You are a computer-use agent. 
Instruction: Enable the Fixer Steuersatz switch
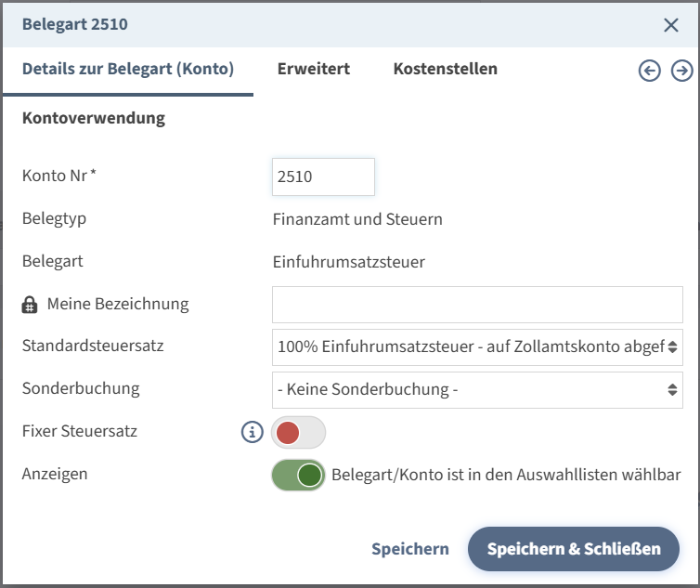[x=298, y=433]
